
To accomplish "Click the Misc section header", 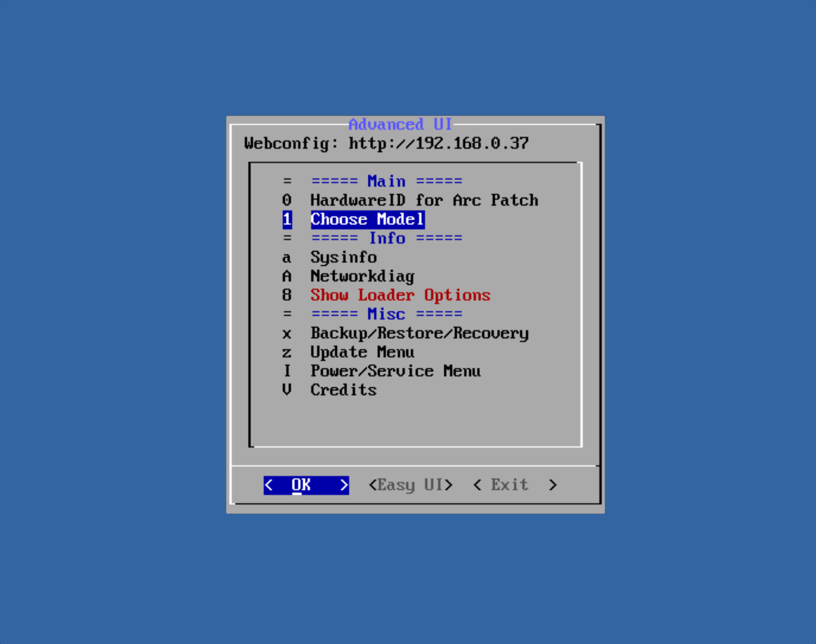I will point(386,314).
